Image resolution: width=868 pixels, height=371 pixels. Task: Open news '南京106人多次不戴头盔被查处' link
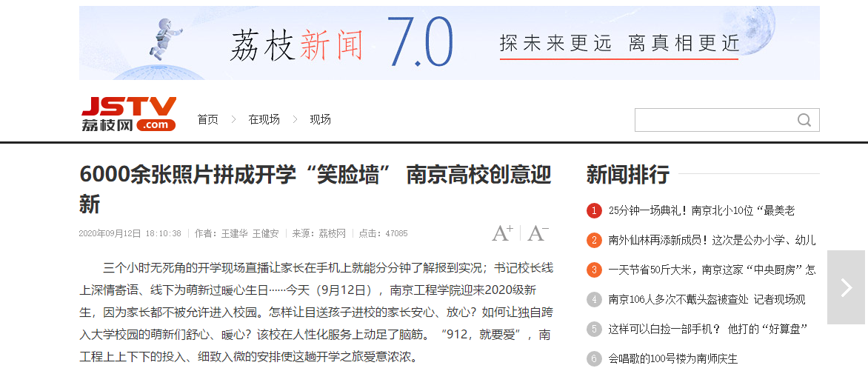(707, 300)
